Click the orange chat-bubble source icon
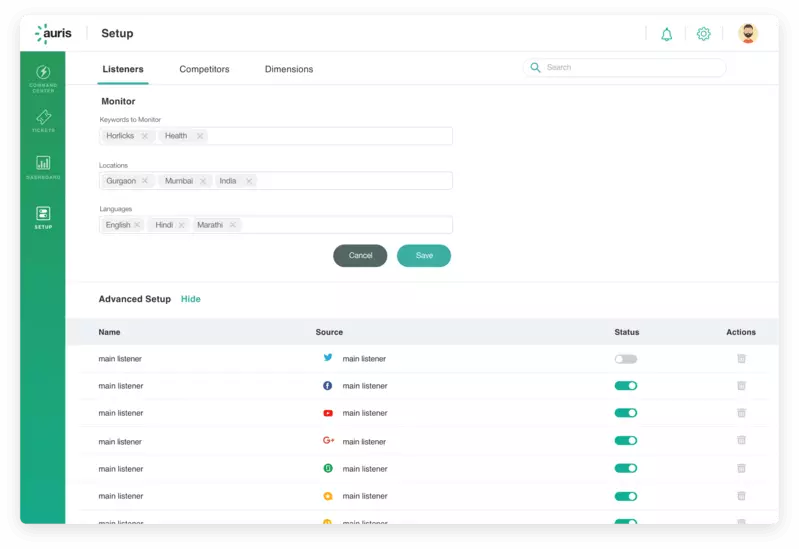Screen dimensions: 799x549 pyautogui.click(x=328, y=496)
